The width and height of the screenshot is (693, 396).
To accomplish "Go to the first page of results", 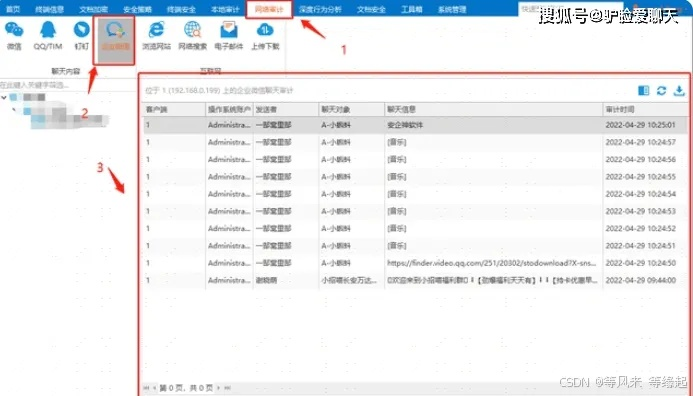I will [146, 388].
